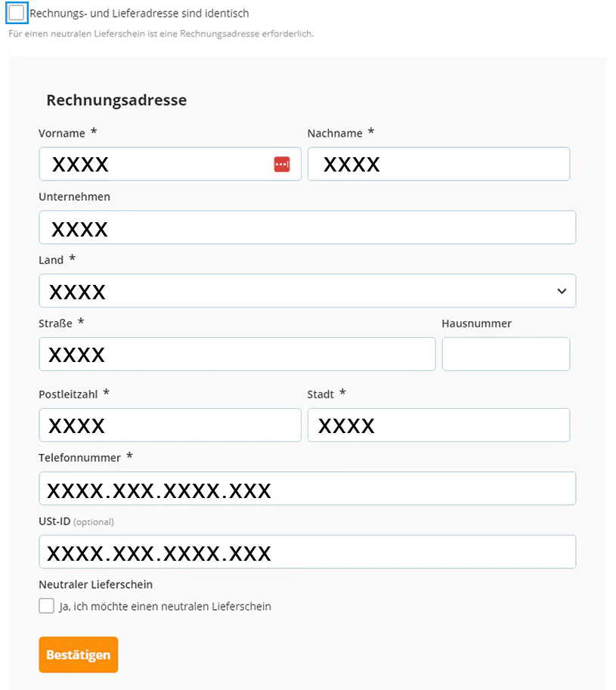Click the 'Neutraler Lieferschein' section label
The width and height of the screenshot is (616, 690).
click(95, 584)
